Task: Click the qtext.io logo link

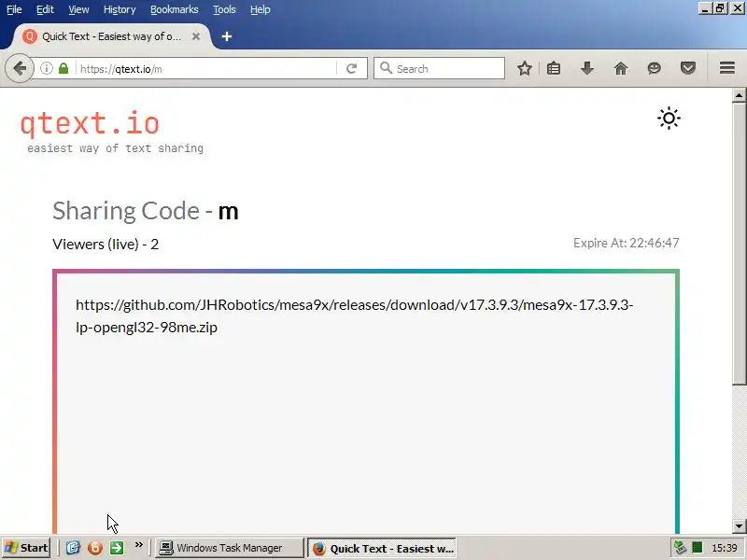Action: pos(90,123)
